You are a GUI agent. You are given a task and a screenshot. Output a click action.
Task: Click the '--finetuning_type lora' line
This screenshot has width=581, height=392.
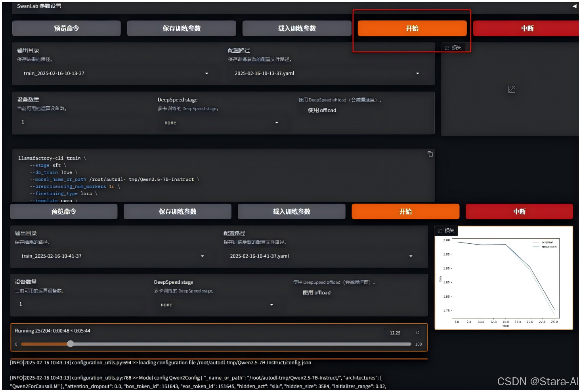pos(63,194)
